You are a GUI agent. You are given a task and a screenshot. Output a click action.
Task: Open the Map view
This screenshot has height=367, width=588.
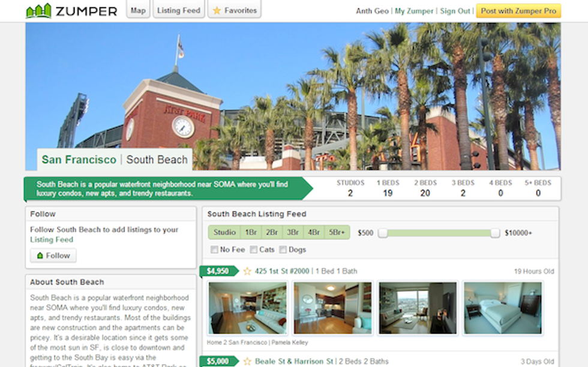coord(138,10)
